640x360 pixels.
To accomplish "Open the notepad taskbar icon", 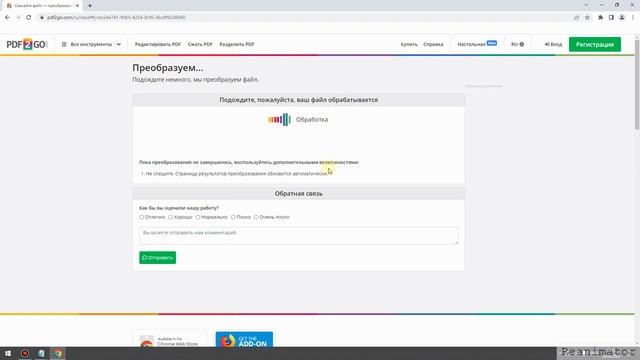I will (x=41, y=353).
